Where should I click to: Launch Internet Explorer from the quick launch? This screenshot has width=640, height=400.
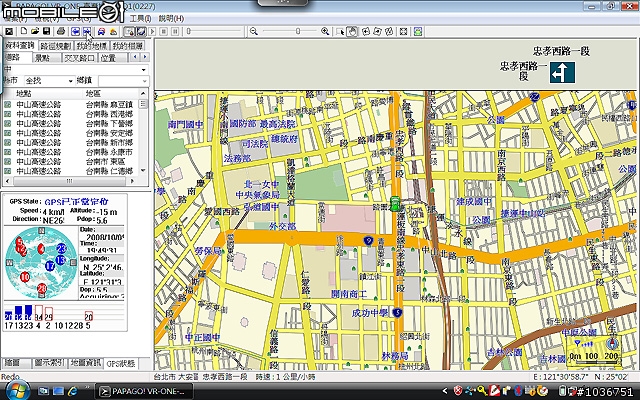coord(73,391)
